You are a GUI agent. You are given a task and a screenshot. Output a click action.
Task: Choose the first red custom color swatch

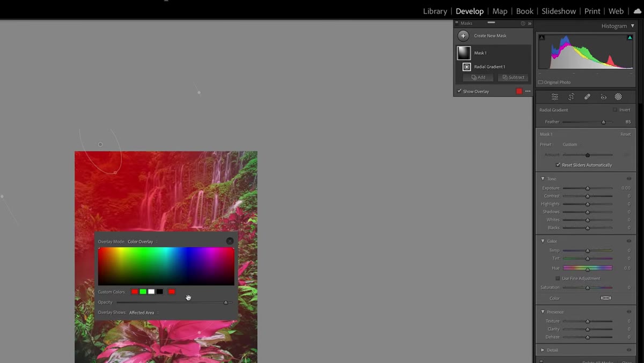point(135,292)
